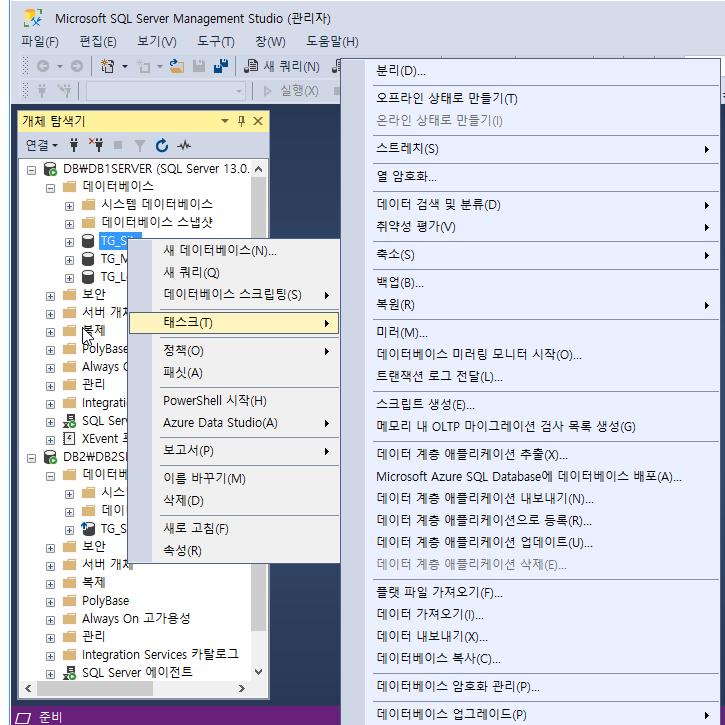
Task: Choose 데이터 가져오기(I)...
Action: pyautogui.click(x=530, y=614)
